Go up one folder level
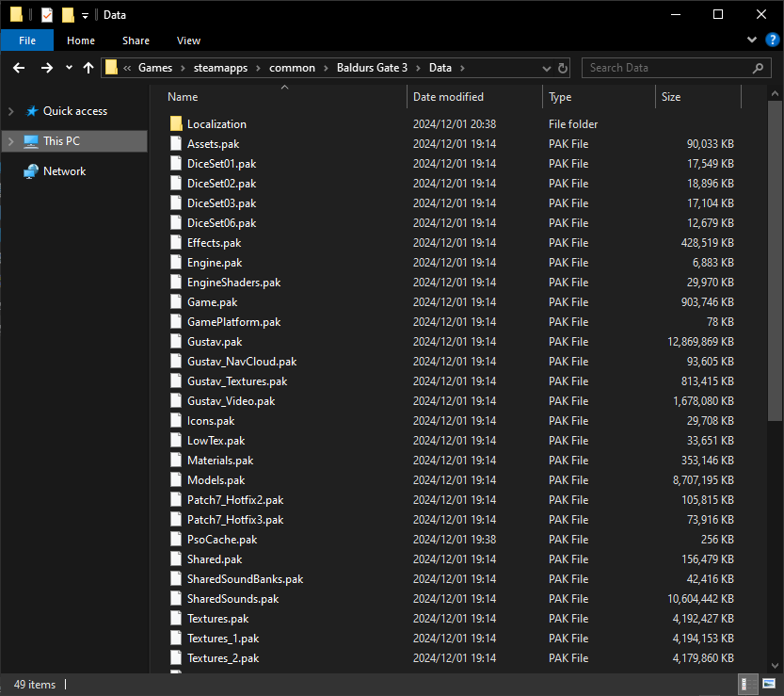 pos(88,68)
